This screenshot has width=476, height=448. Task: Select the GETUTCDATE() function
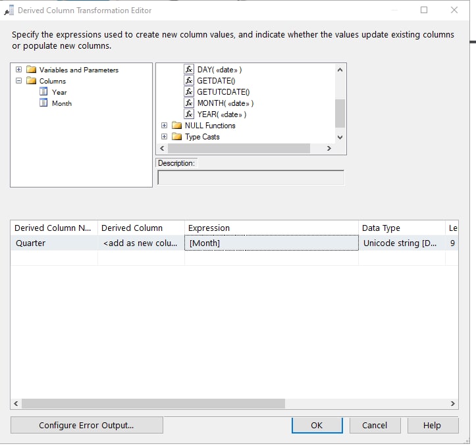click(x=223, y=92)
